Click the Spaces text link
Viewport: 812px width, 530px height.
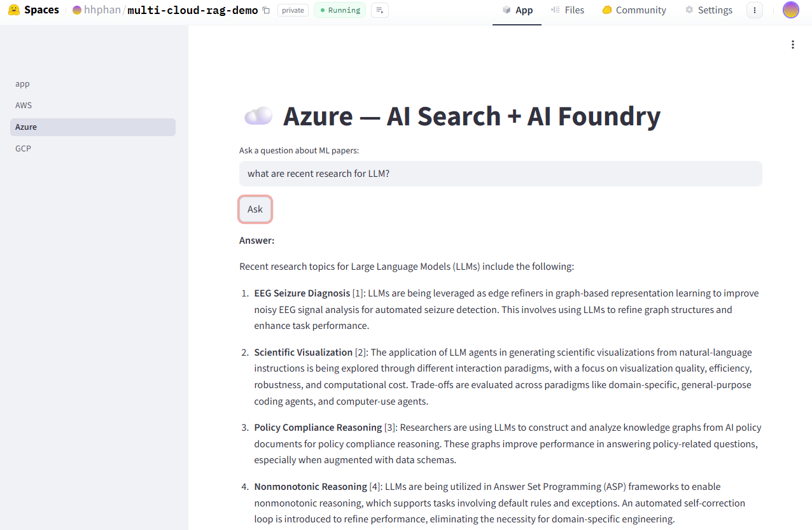tap(41, 10)
